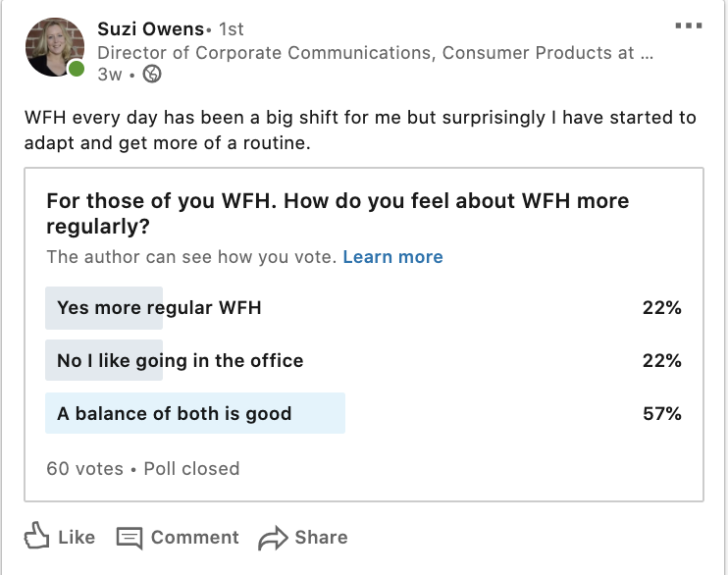
Task: Click the Comment speech bubble icon
Action: pos(130,538)
